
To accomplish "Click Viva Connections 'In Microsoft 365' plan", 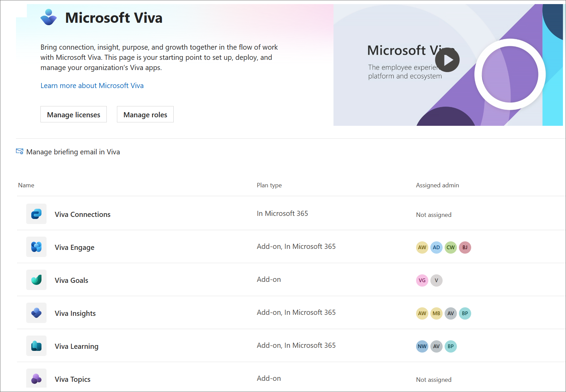I will [x=282, y=214].
